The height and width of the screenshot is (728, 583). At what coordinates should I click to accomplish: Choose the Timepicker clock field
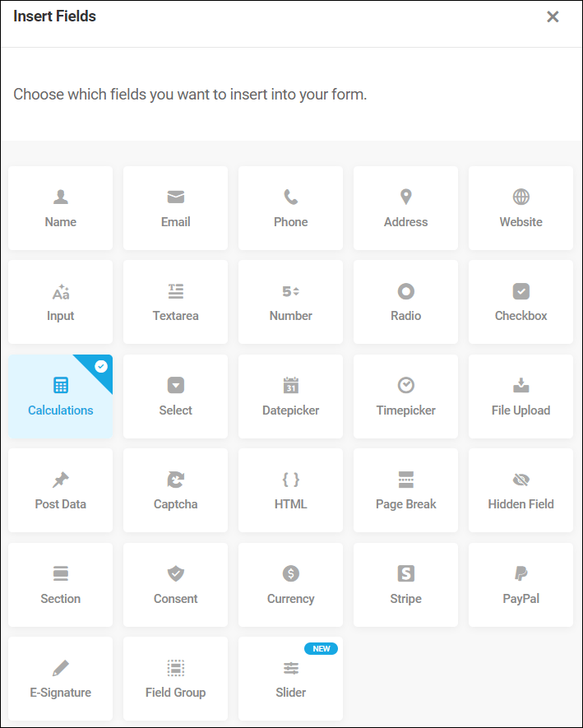405,396
